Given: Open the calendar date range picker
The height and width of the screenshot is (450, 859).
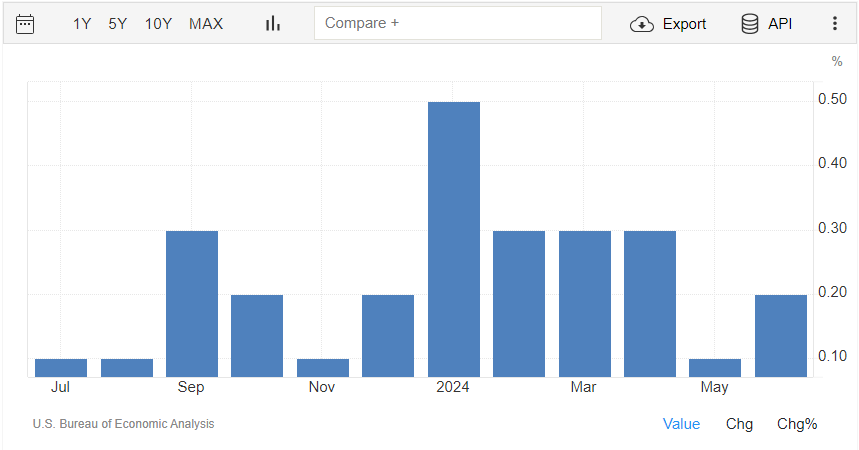Looking at the screenshot, I should [x=26, y=24].
